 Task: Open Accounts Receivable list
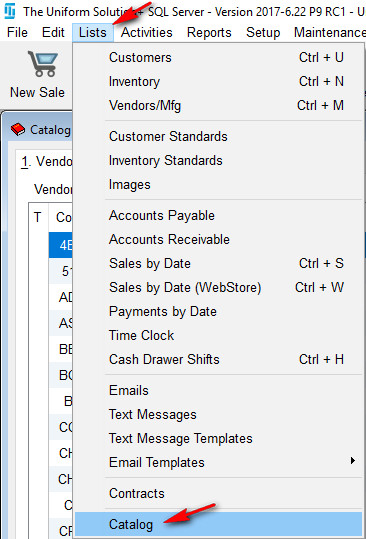point(218,240)
